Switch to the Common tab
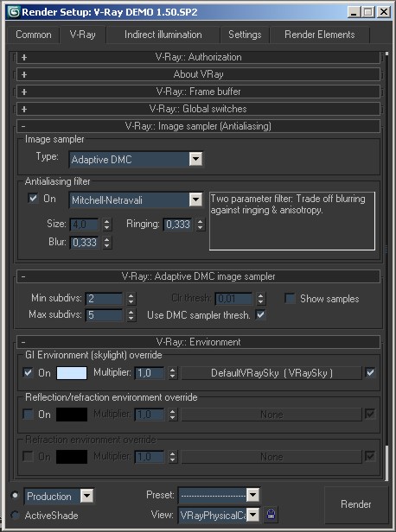The image size is (396, 532). [33, 35]
